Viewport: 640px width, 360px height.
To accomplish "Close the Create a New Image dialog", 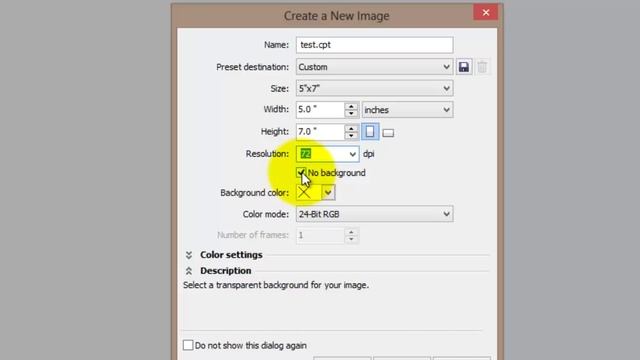I will tap(485, 12).
